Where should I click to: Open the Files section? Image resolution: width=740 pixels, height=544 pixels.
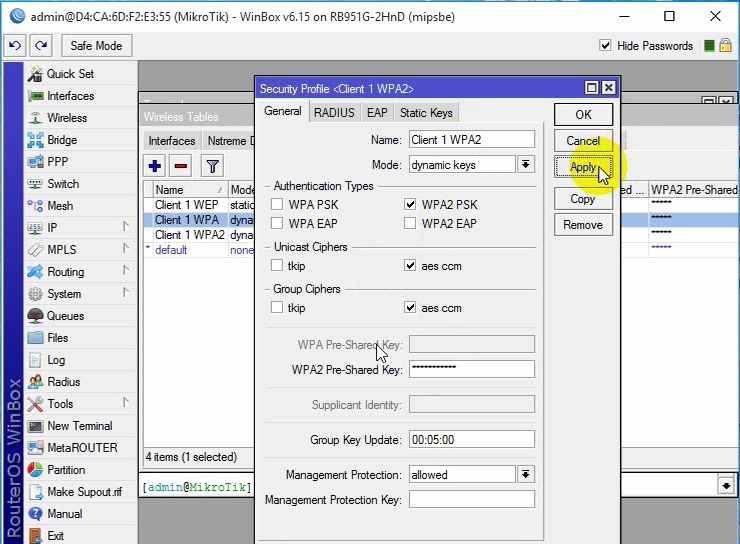(48, 338)
